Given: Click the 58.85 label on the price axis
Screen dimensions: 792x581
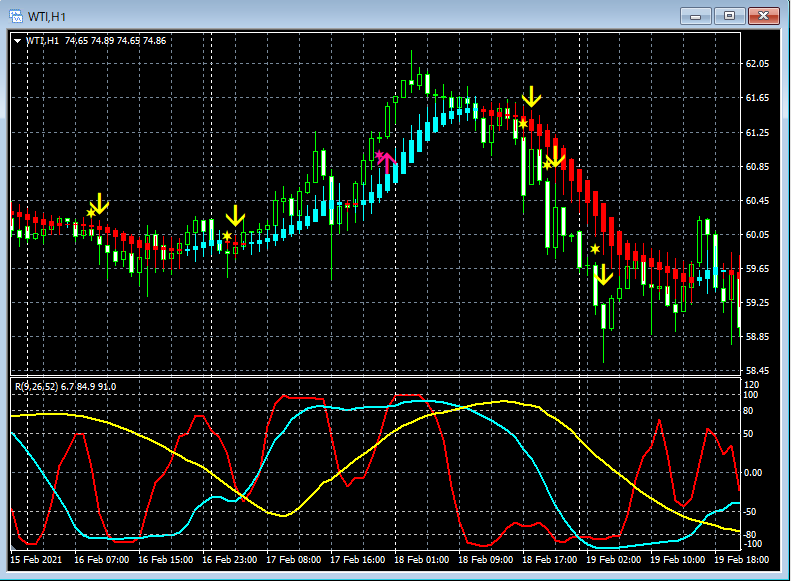Looking at the screenshot, I should point(757,337).
